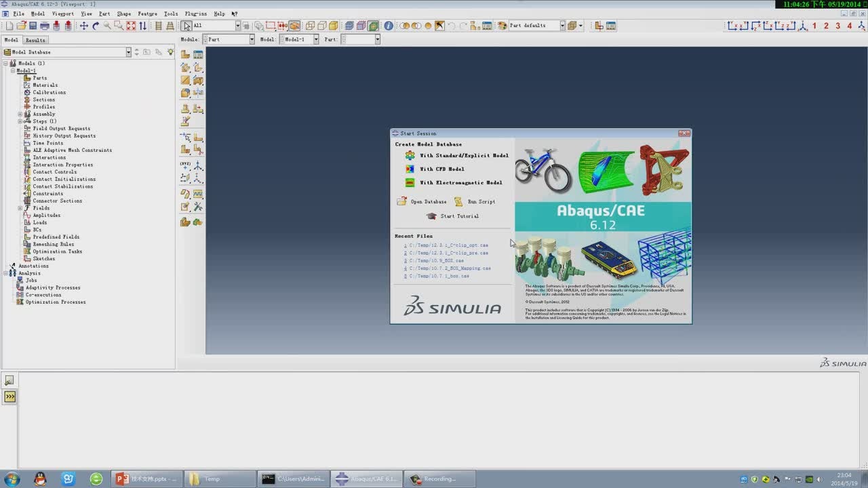The image size is (868, 488).
Task: Switch to the Results tab
Action: pyautogui.click(x=35, y=40)
